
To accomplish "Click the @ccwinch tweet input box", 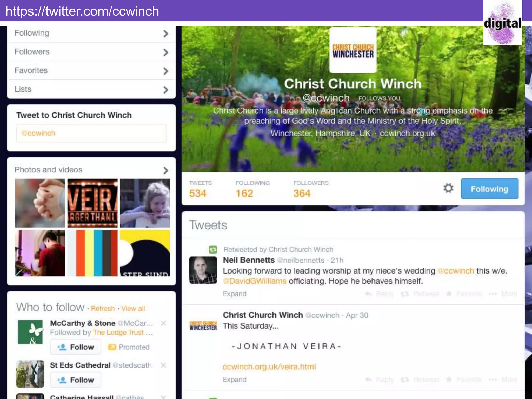I will coord(91,133).
